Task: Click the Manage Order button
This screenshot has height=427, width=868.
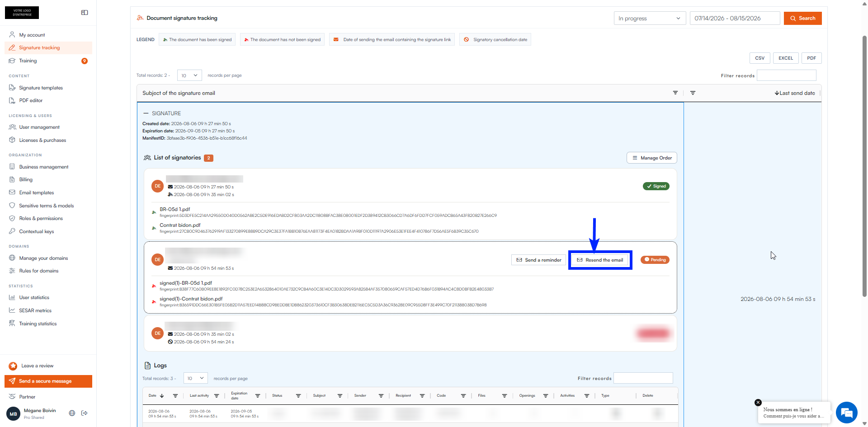Action: [652, 158]
